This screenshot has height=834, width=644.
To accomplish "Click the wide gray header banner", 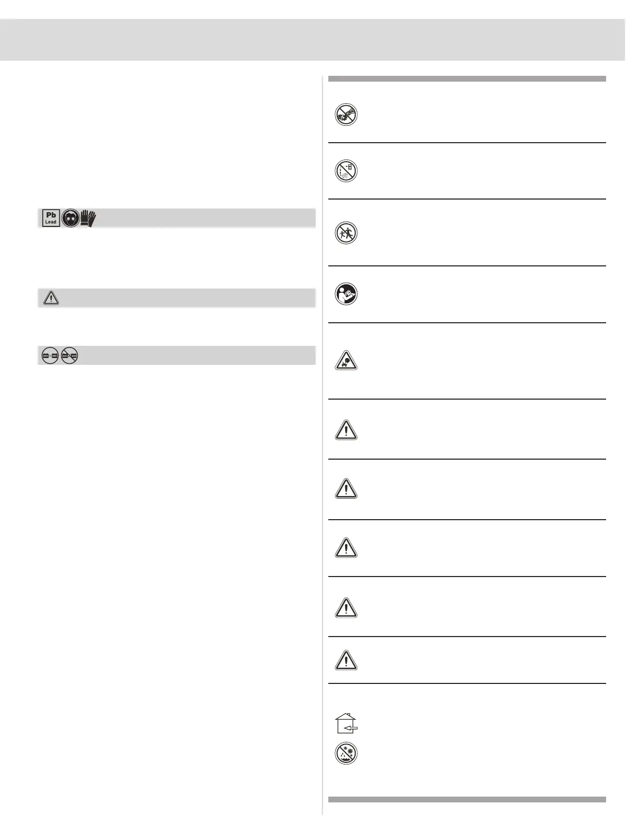I will pos(313,40).
